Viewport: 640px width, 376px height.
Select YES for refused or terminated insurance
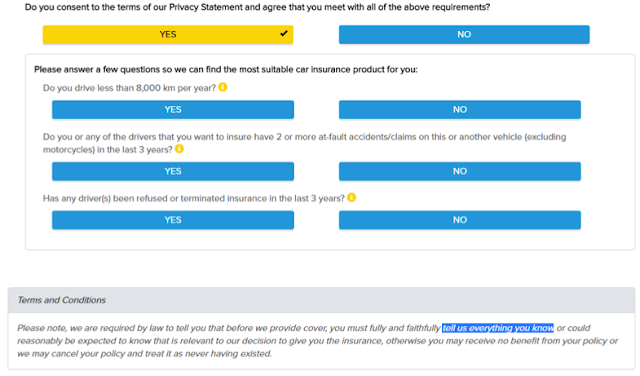pyautogui.click(x=173, y=220)
